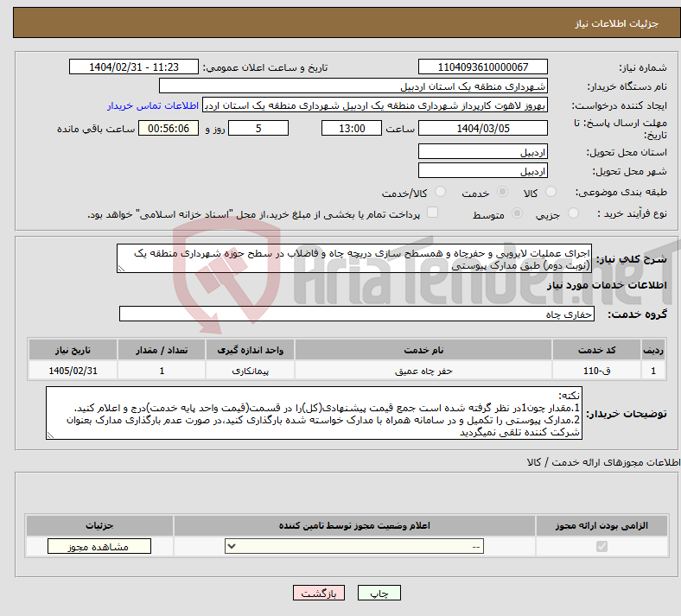The height and width of the screenshot is (616, 681).
Task: Click the announcement date field 1404/02/31 - 11:23
Action: [x=134, y=67]
